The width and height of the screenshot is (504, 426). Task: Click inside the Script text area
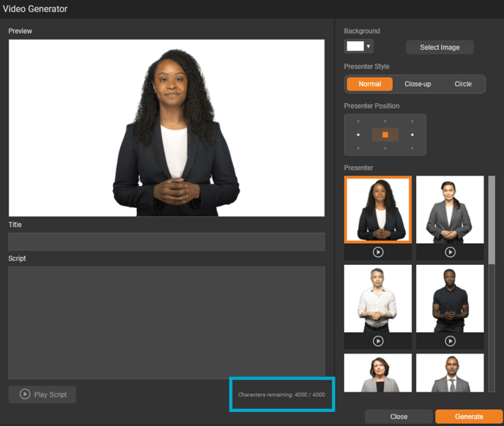pos(166,322)
